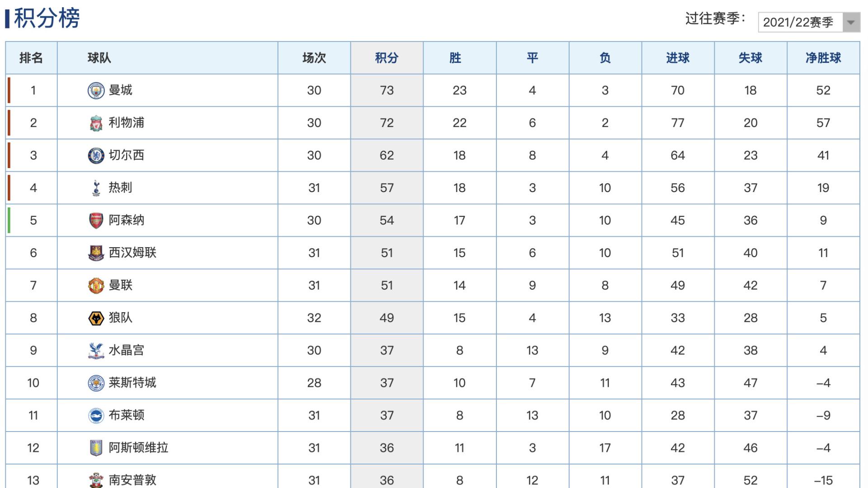Click the 失球 goals-conceded header
The width and height of the screenshot is (868, 488).
coord(750,58)
